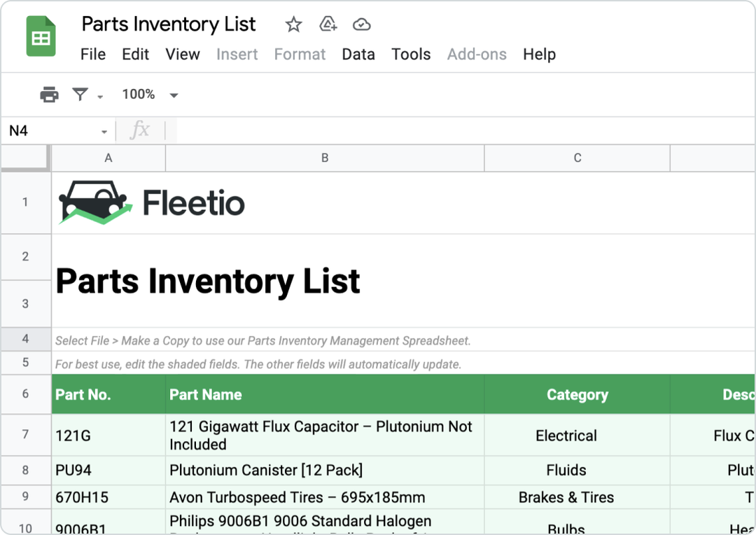756x535 pixels.
Task: Click the filter funnel icon
Action: point(80,94)
